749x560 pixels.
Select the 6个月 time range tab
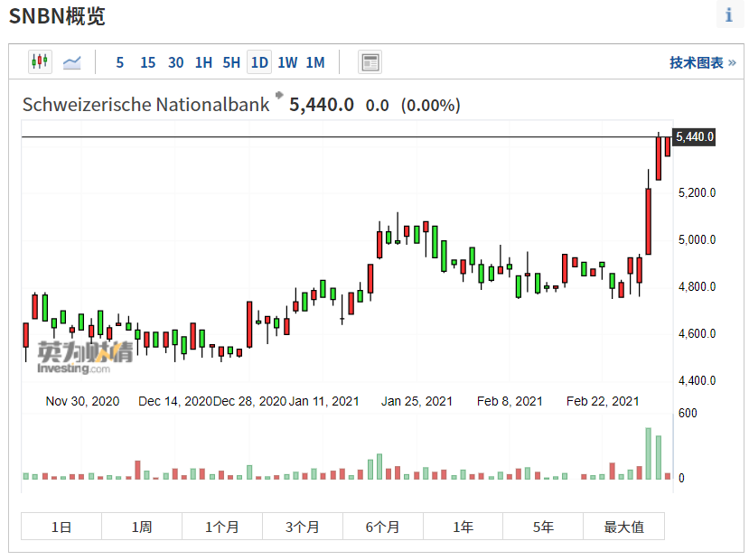point(383,527)
